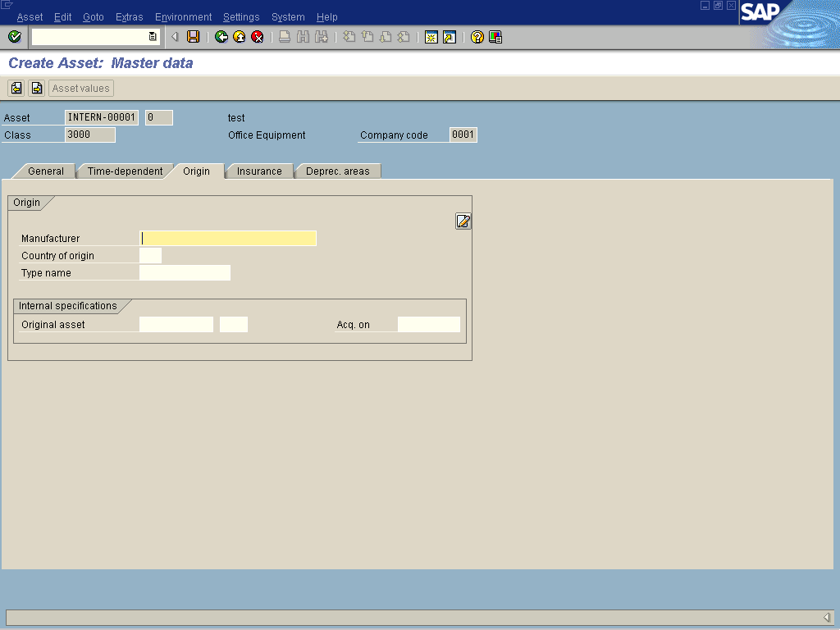Screen dimensions: 840x630
Task: Click the previous tab page icon
Action: pos(16,88)
